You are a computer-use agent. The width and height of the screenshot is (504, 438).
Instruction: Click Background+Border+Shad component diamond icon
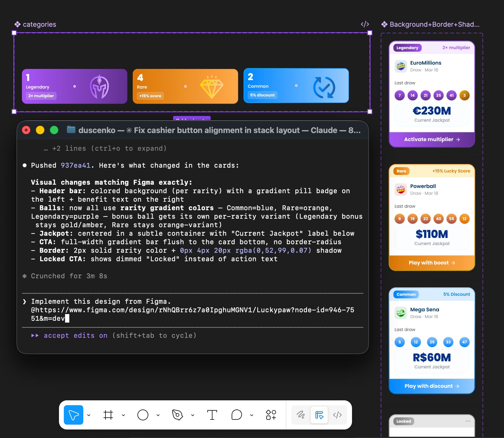384,24
